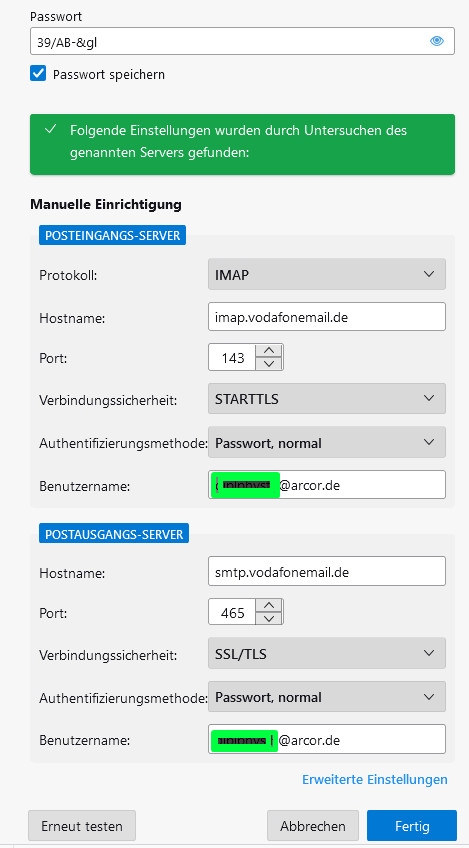The height and width of the screenshot is (848, 469).
Task: Expand incoming Authentifizierungsmethode Passwort, normal dropdown
Action: click(327, 442)
